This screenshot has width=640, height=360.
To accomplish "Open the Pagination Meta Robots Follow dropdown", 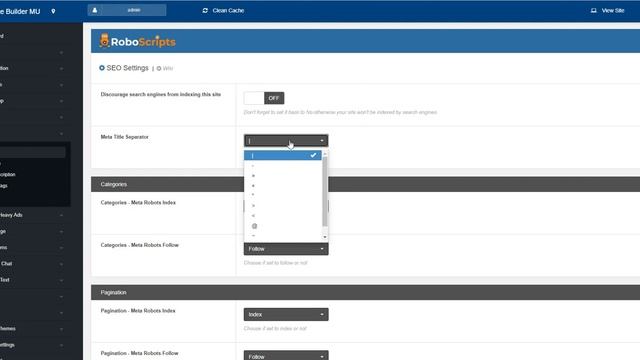I will click(286, 356).
